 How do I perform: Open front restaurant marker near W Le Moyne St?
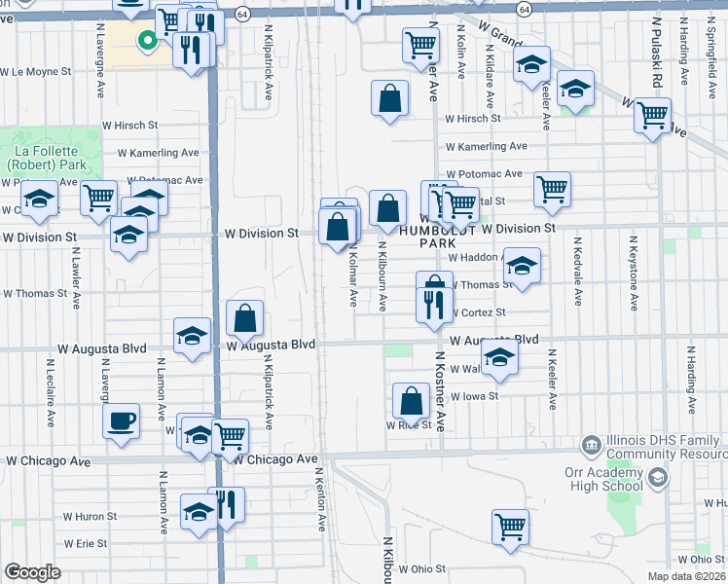click(x=191, y=53)
